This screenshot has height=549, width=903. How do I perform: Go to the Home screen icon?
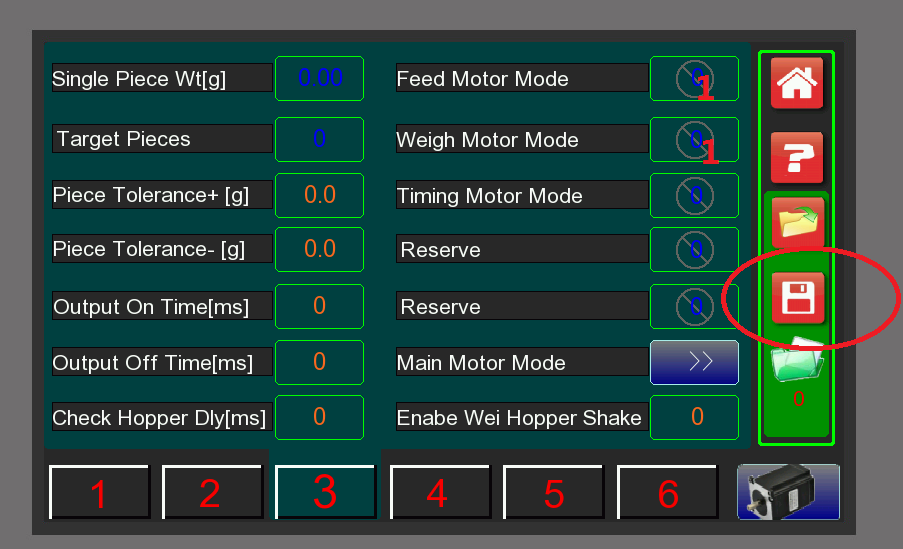pyautogui.click(x=796, y=83)
